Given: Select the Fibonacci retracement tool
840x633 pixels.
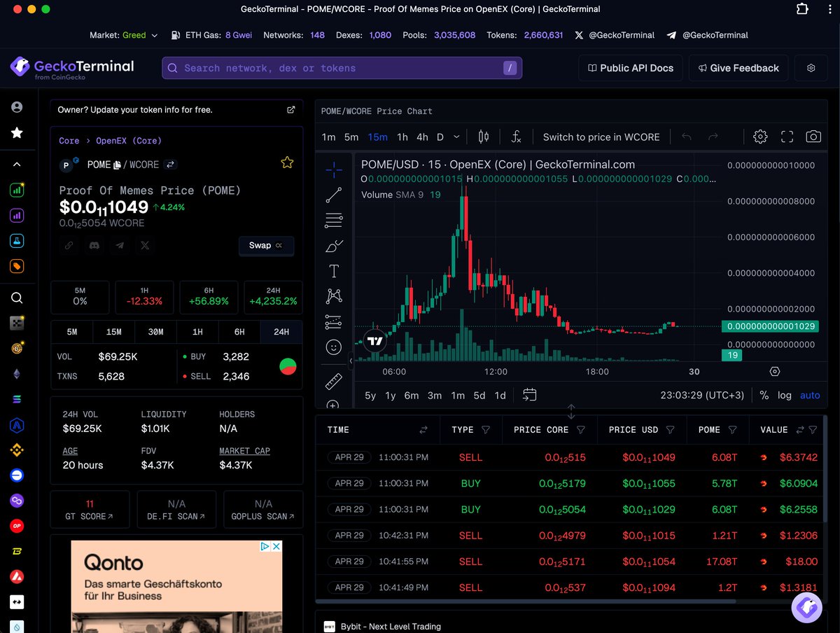Looking at the screenshot, I should 334,221.
